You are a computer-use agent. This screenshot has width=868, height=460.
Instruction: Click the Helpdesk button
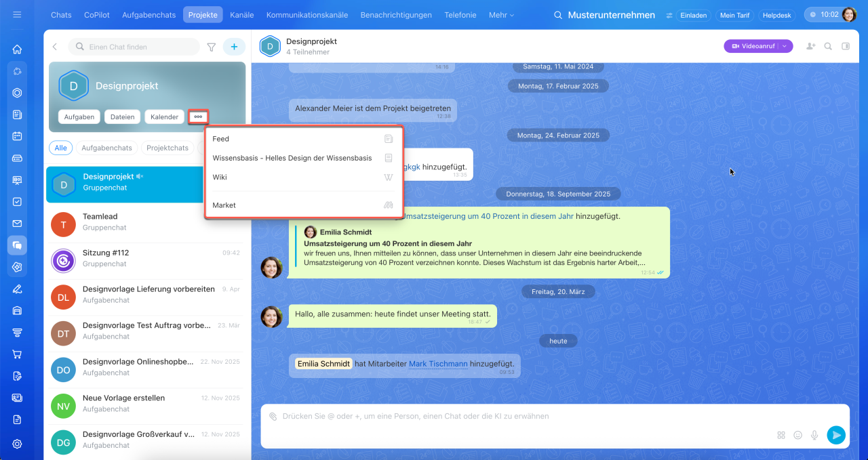coord(777,15)
